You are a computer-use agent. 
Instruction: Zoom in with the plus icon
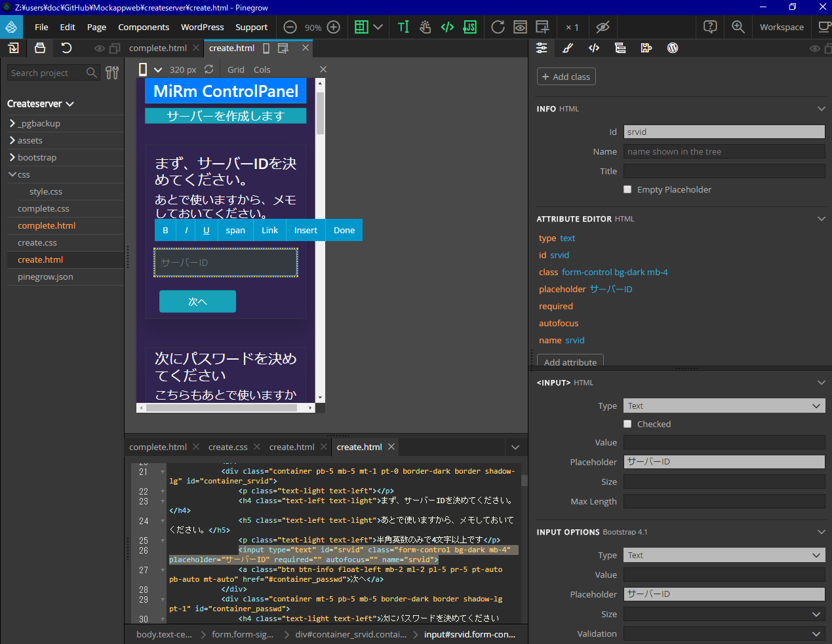point(333,27)
